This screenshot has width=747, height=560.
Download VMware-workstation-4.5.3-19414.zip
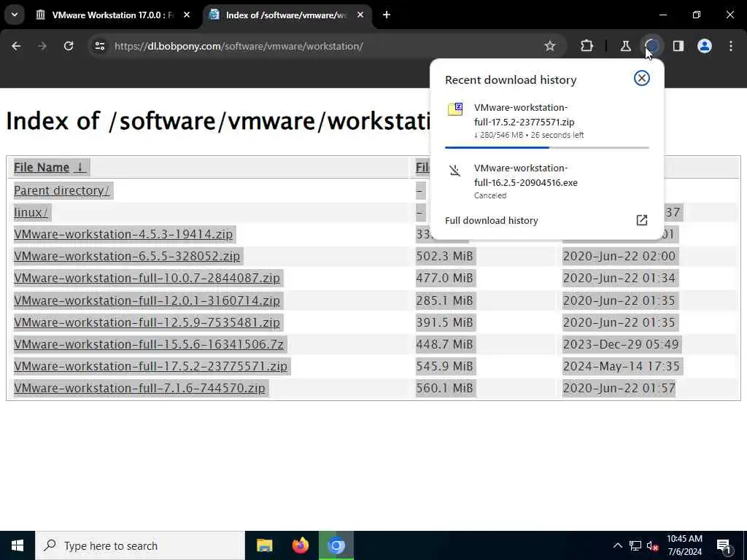click(123, 234)
